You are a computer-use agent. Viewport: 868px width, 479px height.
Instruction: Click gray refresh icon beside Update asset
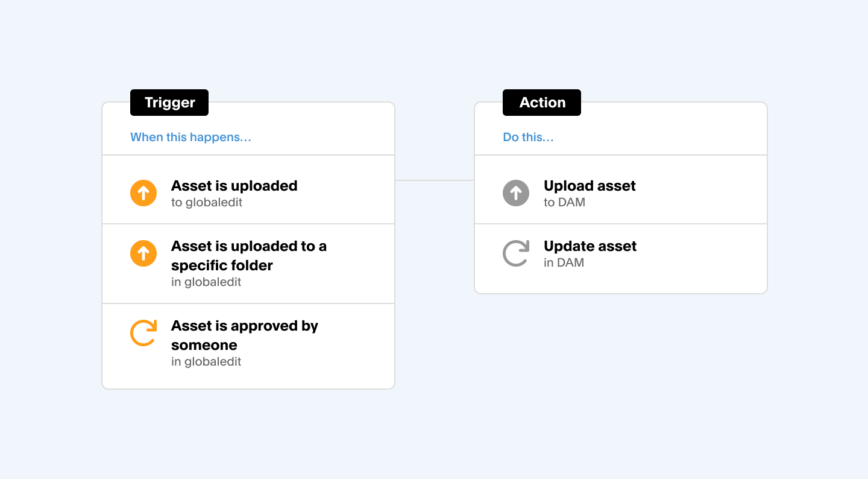(x=516, y=253)
